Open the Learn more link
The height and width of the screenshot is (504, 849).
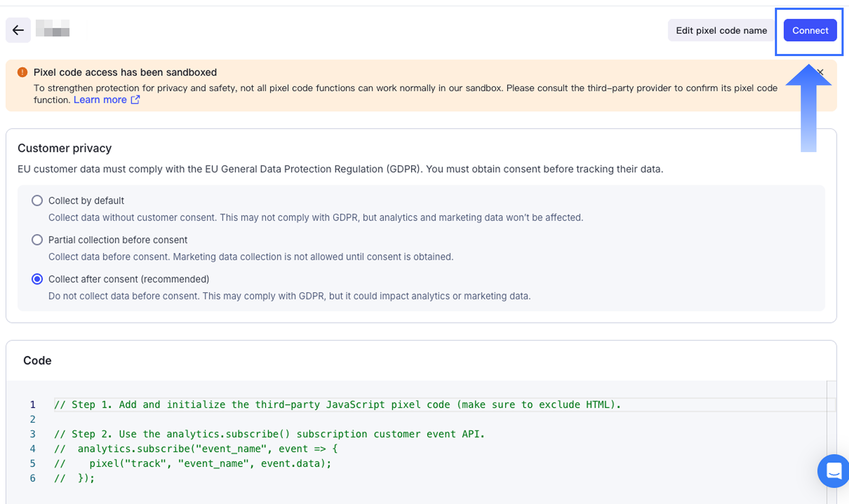click(x=100, y=100)
